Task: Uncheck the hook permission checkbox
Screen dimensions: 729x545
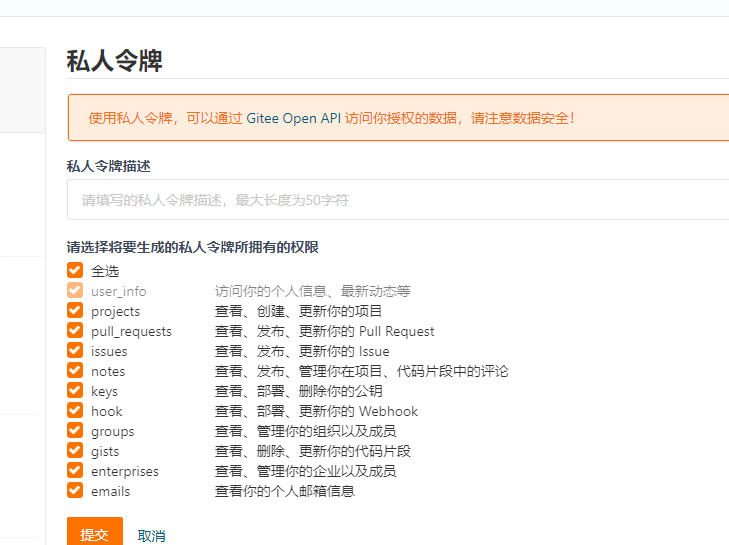Action: (x=75, y=410)
